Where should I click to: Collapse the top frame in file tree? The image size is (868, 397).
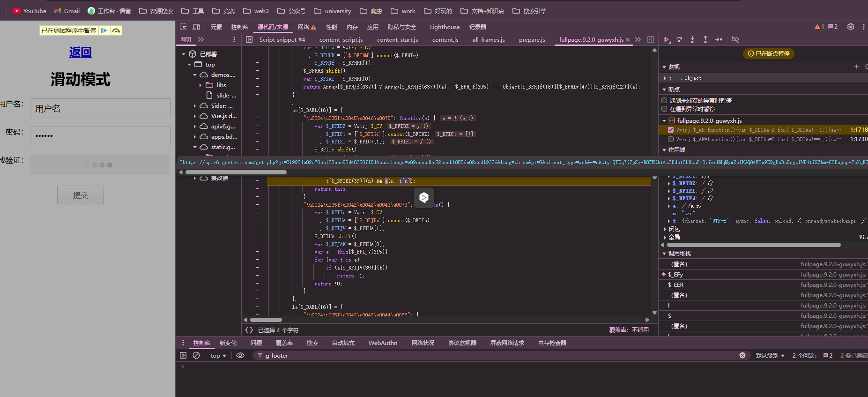coord(189,65)
